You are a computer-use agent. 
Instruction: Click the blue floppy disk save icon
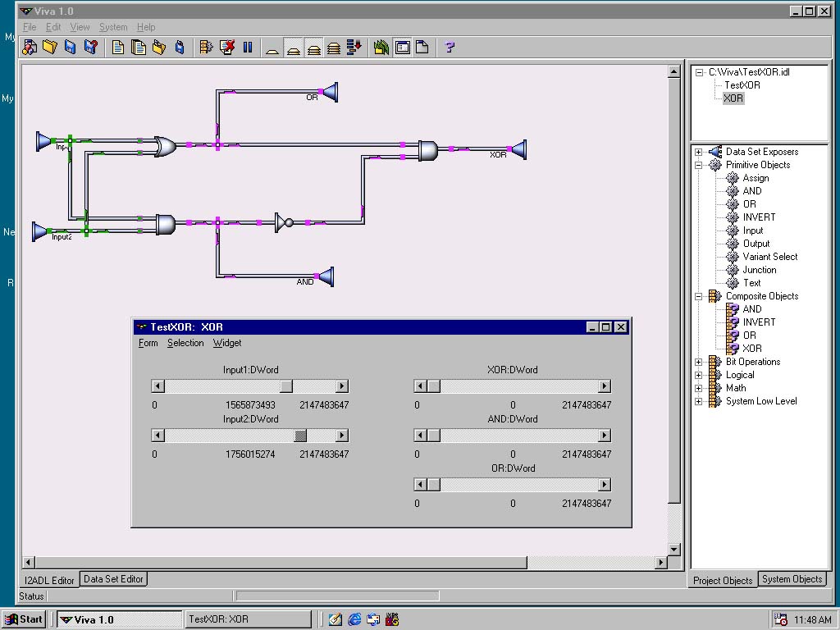tap(70, 48)
